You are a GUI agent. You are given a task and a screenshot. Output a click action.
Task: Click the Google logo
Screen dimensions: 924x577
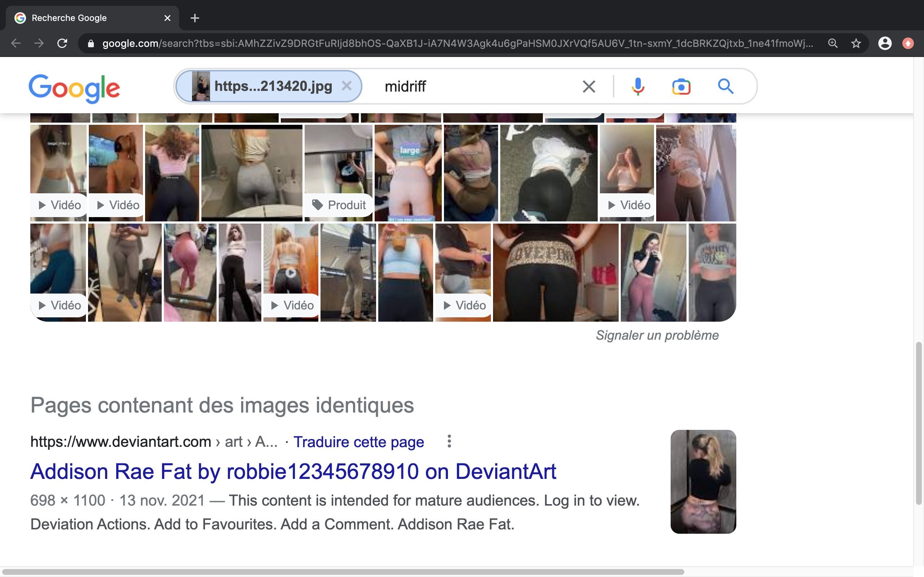point(74,88)
